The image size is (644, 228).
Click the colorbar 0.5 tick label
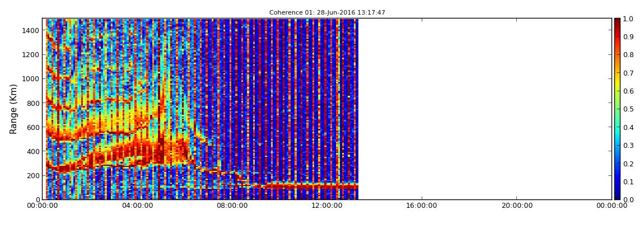628,109
